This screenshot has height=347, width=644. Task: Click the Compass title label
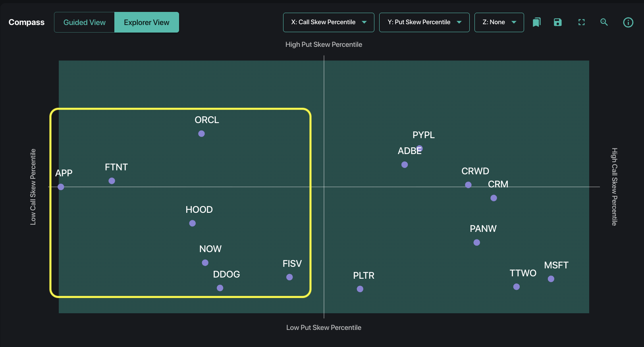pyautogui.click(x=27, y=22)
